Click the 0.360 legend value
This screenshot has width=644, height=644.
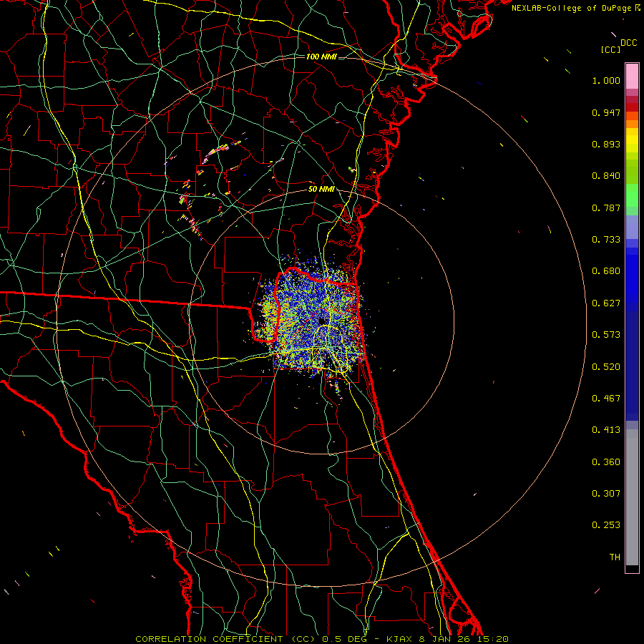coord(606,462)
